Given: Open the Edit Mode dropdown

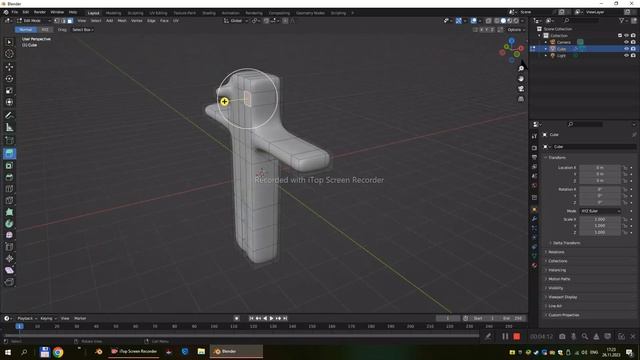Looking at the screenshot, I should pos(33,20).
